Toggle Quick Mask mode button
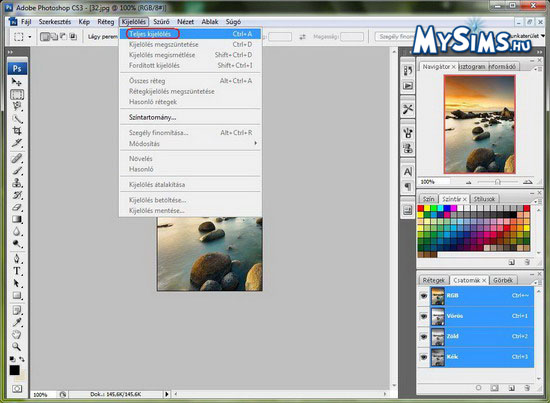Viewport: 550px width, 403px height. (x=17, y=389)
